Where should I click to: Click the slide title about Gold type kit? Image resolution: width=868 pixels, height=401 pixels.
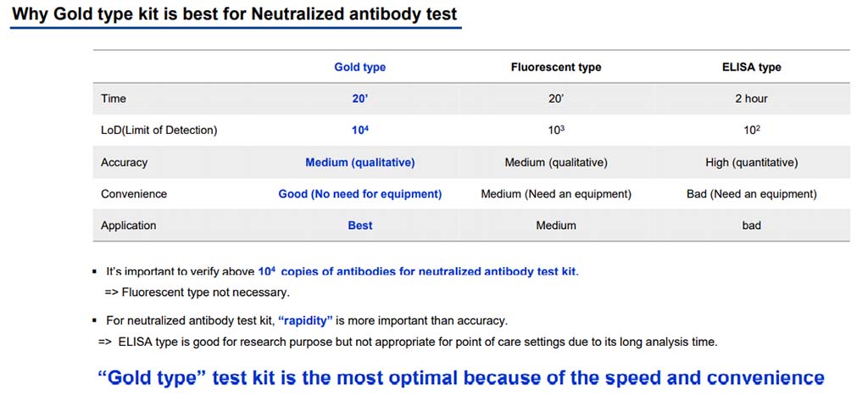click(x=234, y=14)
